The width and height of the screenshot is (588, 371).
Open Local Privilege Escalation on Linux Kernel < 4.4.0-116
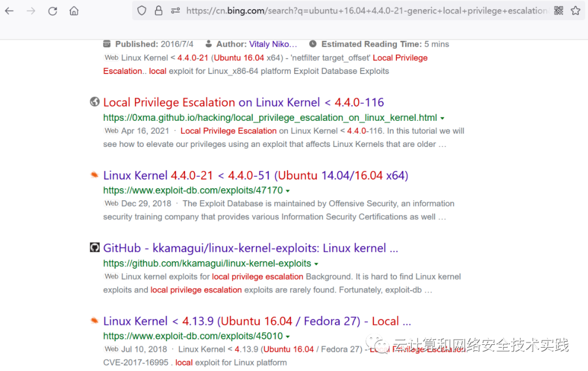tap(243, 102)
